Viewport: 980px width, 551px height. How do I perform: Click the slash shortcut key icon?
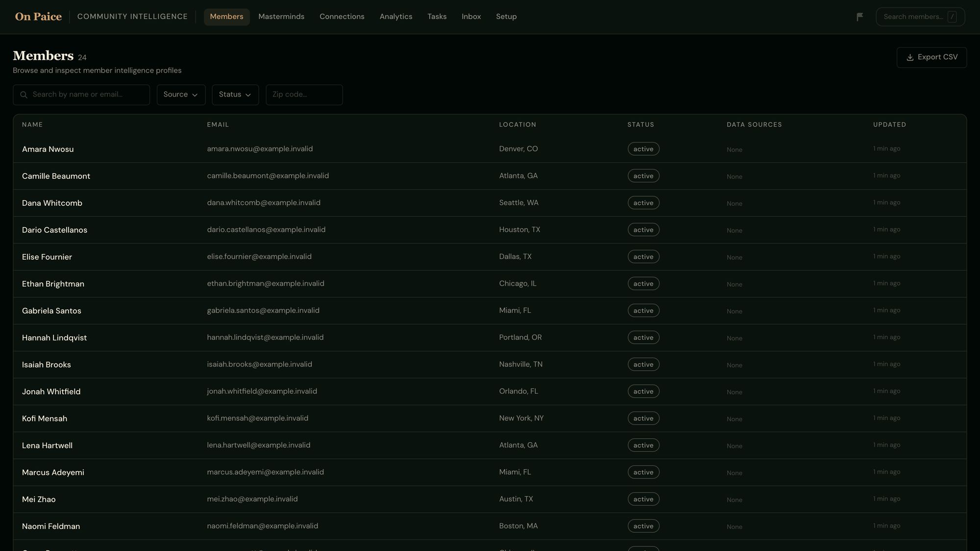pos(952,17)
